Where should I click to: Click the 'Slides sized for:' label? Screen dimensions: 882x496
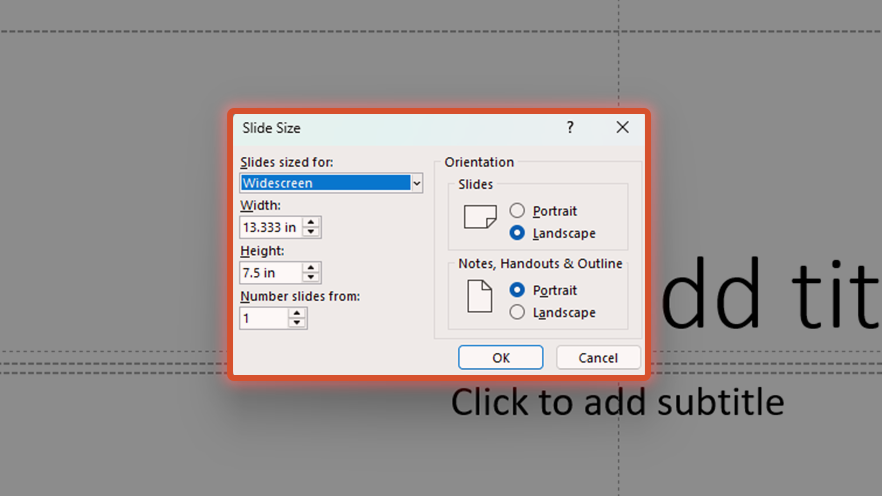286,162
